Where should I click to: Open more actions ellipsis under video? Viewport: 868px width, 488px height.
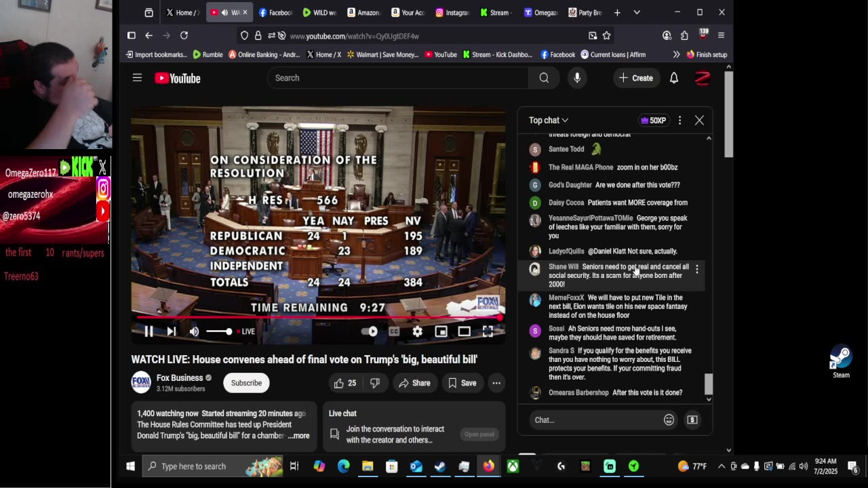point(496,383)
